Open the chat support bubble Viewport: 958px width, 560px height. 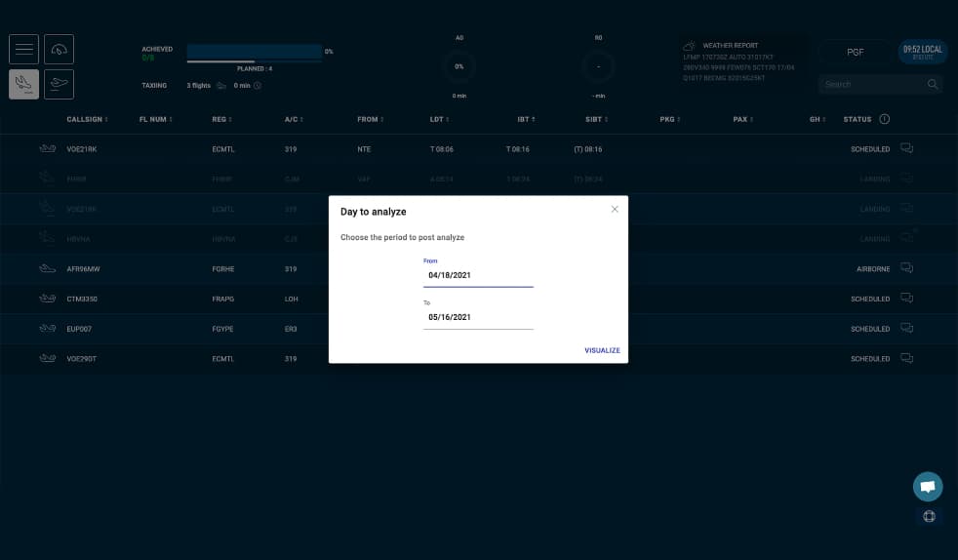[x=928, y=487]
